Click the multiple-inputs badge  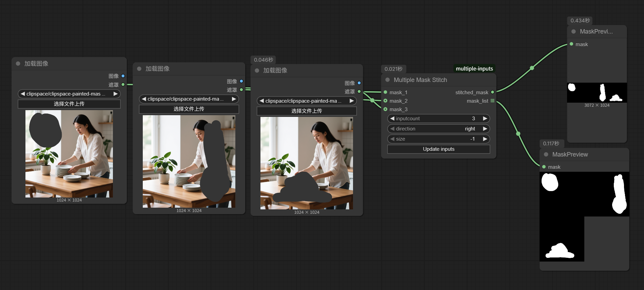pos(474,69)
